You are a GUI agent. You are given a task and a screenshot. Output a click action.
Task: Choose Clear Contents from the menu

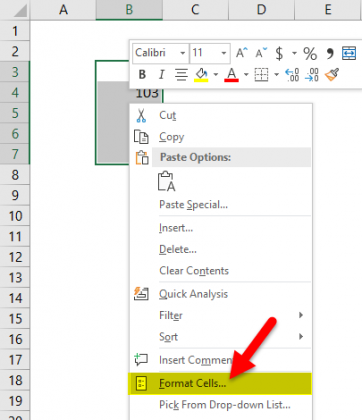pyautogui.click(x=194, y=271)
